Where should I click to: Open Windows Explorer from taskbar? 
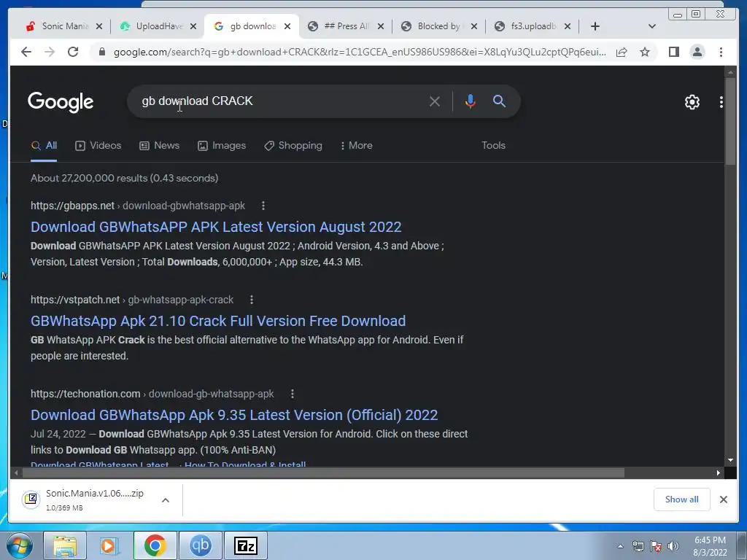point(65,545)
